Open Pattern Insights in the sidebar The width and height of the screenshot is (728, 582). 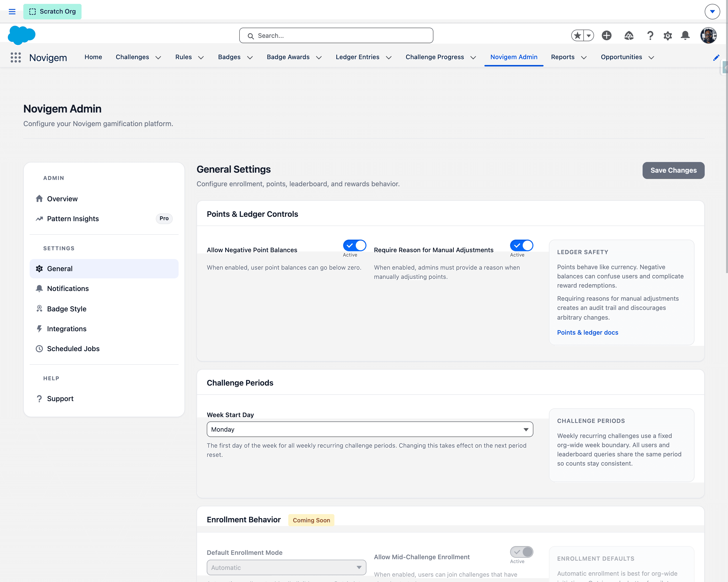point(104,219)
